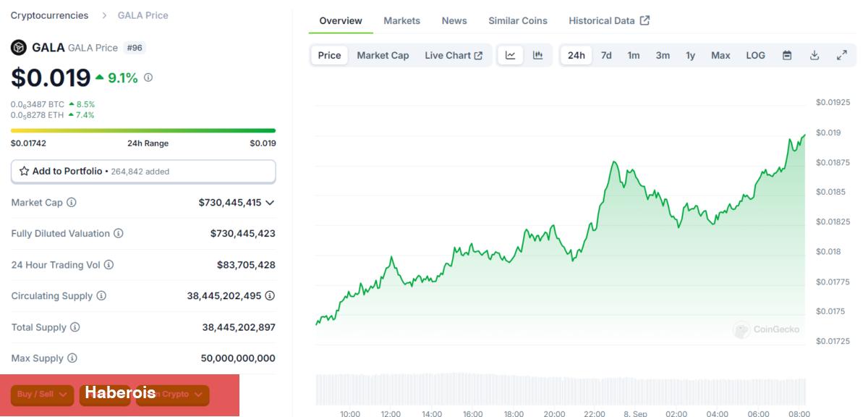Click Add to Portfolio button
Image resolution: width=868 pixels, height=417 pixels.
point(143,172)
